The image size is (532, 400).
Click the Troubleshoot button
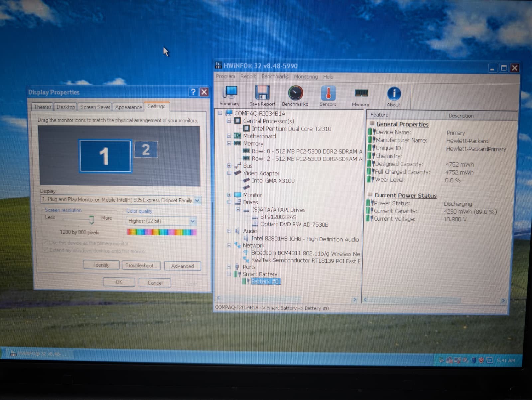click(141, 265)
